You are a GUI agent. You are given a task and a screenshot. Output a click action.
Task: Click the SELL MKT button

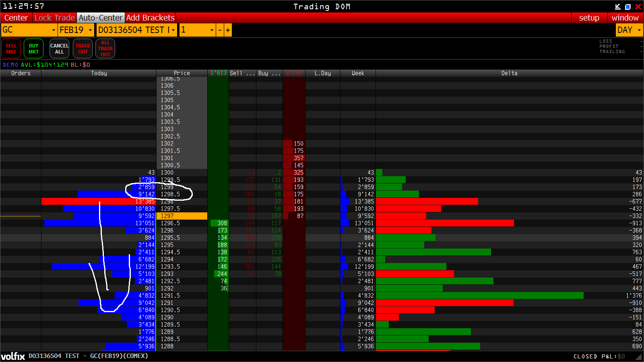[11, 49]
